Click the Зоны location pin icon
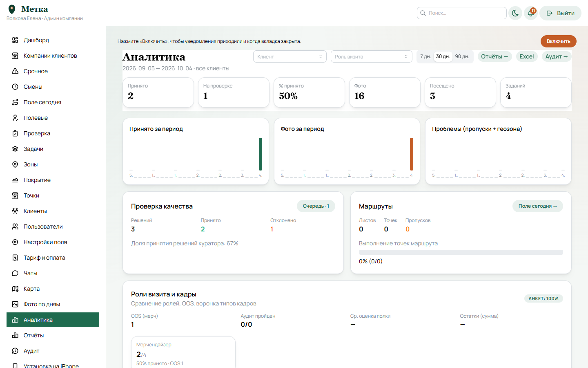588x368 pixels. 15,164
